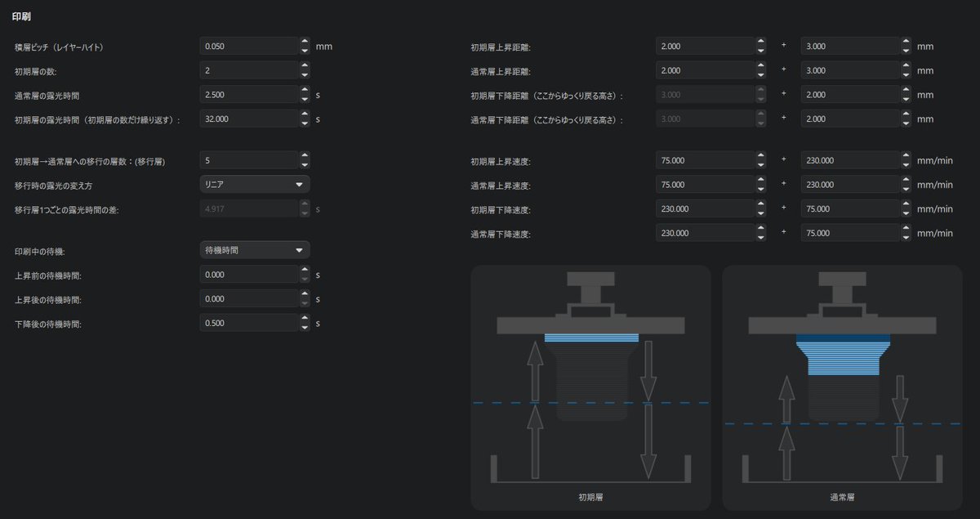980x519 pixels.
Task: Click the 上昇後の待機時間 input field
Action: [249, 299]
